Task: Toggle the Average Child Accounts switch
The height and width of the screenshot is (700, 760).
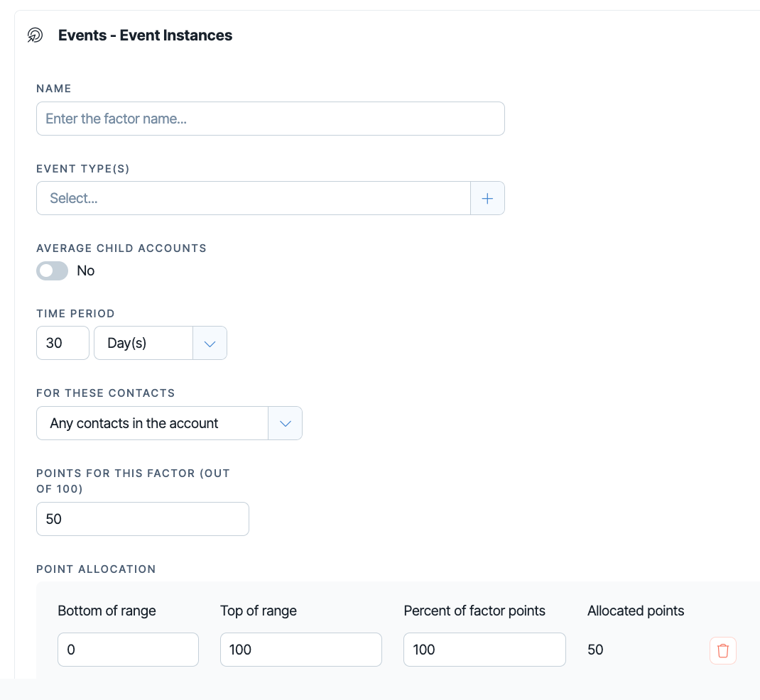Action: pyautogui.click(x=53, y=270)
